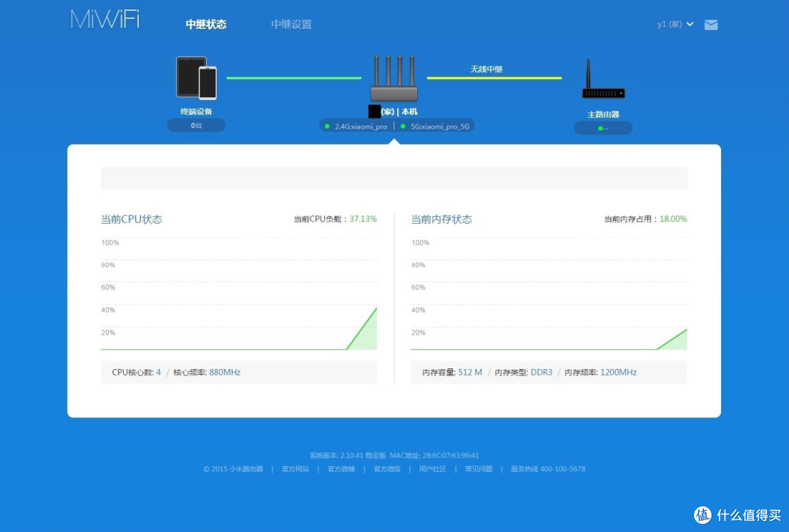Click the 无线中继 connection label
The height and width of the screenshot is (532, 789).
(487, 69)
